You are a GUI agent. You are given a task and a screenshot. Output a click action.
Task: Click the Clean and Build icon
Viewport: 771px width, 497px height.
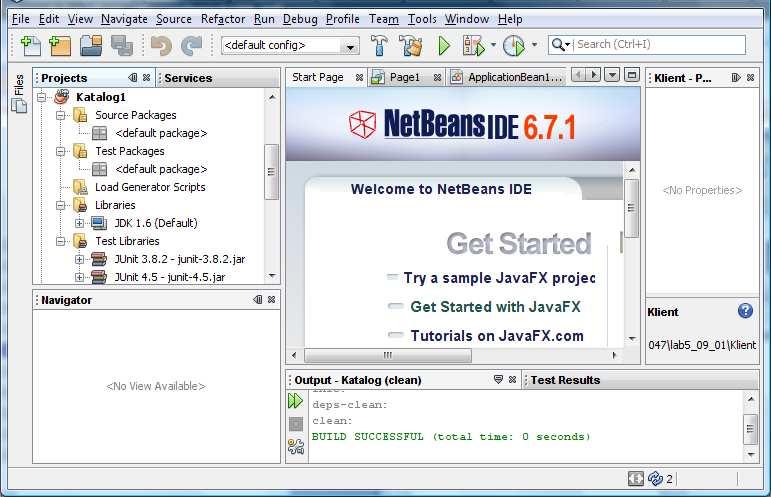click(x=411, y=46)
